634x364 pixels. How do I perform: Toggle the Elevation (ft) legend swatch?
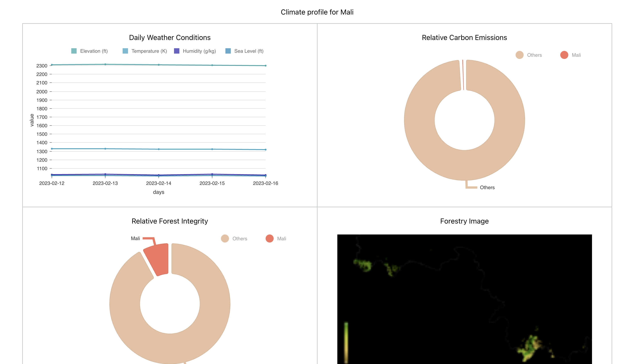(x=74, y=51)
